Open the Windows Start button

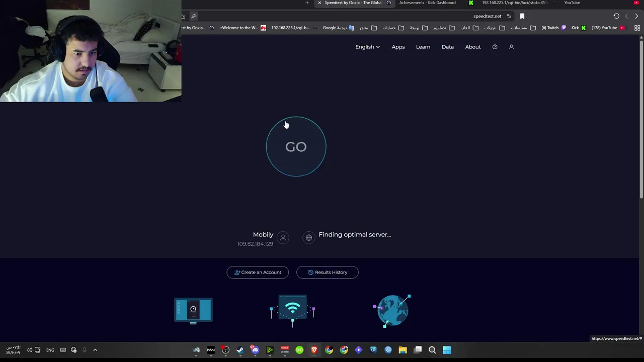[x=447, y=350]
